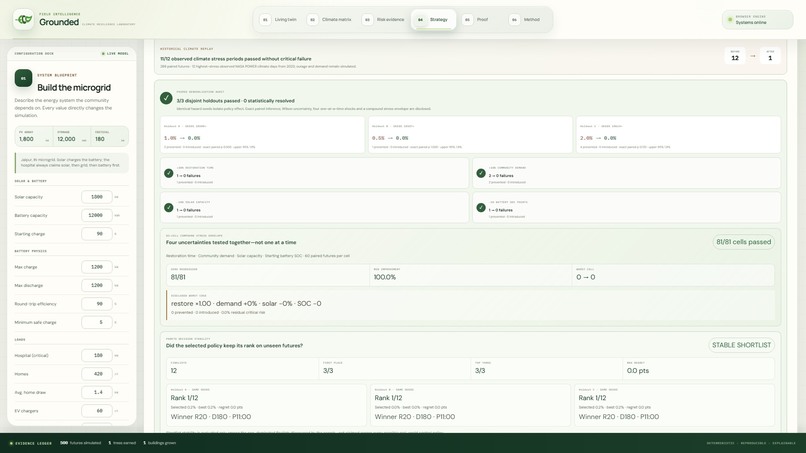Edit the Minimum safe charge field
The height and width of the screenshot is (453, 806).
(x=97, y=322)
